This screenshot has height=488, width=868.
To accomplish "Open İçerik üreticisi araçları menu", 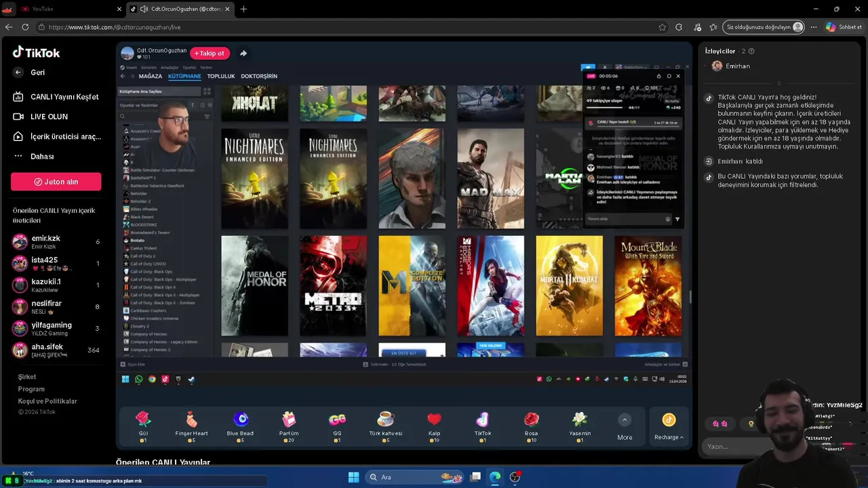I will coord(56,136).
